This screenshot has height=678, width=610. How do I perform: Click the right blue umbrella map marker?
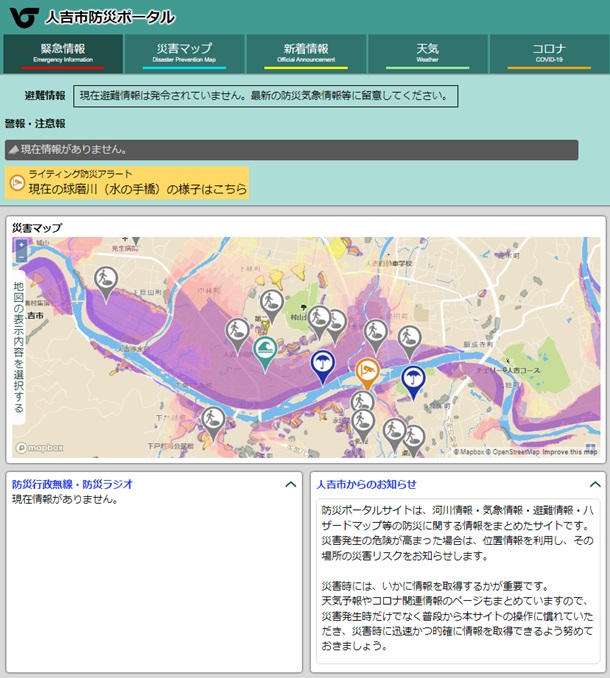tap(412, 379)
